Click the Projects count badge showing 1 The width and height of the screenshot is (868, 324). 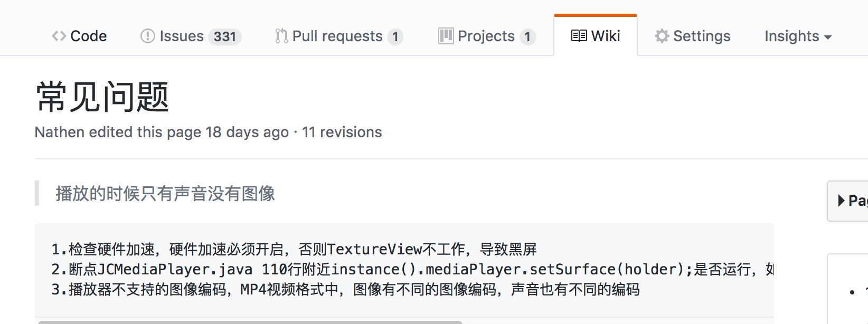pyautogui.click(x=527, y=36)
